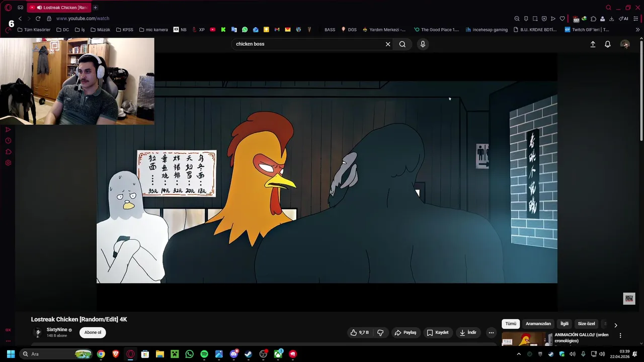
Task: Select the Aramanızdan filter chip
Action: [538, 324]
